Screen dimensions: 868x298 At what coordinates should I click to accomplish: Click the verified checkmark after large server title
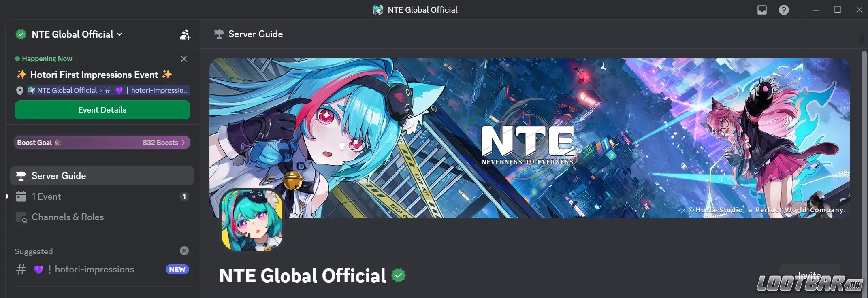399,276
